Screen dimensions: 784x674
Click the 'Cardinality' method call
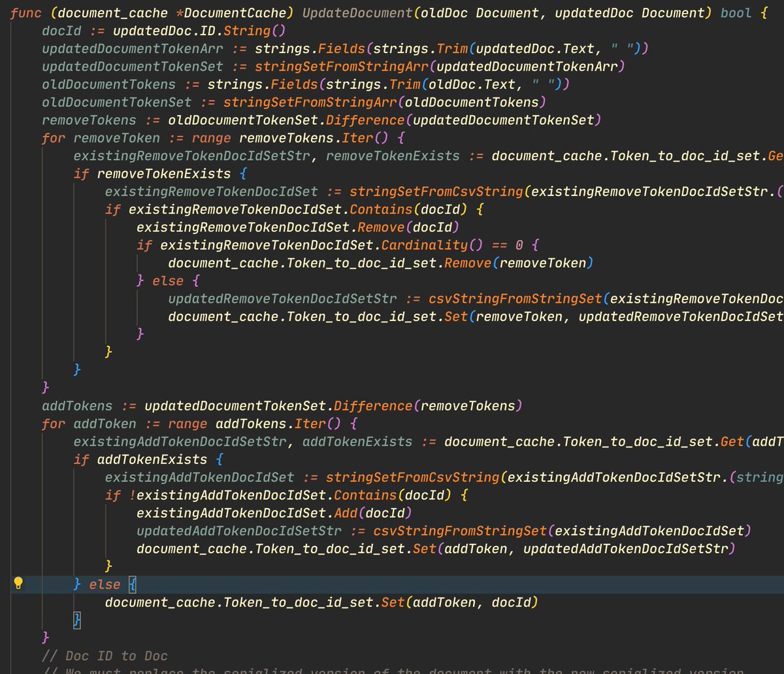[x=424, y=244]
